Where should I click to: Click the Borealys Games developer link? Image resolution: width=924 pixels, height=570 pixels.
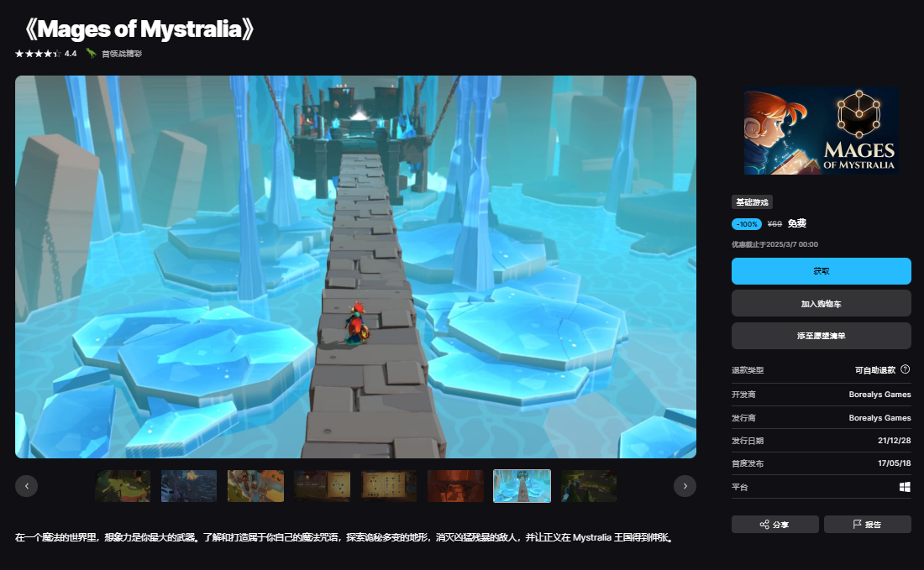(879, 394)
